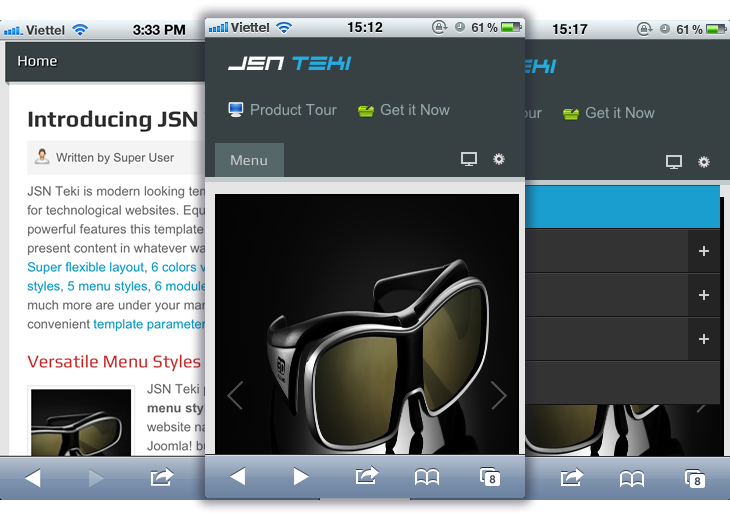Tap alarm clock icon in middle phone status bar
Viewport: 730px width, 519px height.
coord(460,27)
